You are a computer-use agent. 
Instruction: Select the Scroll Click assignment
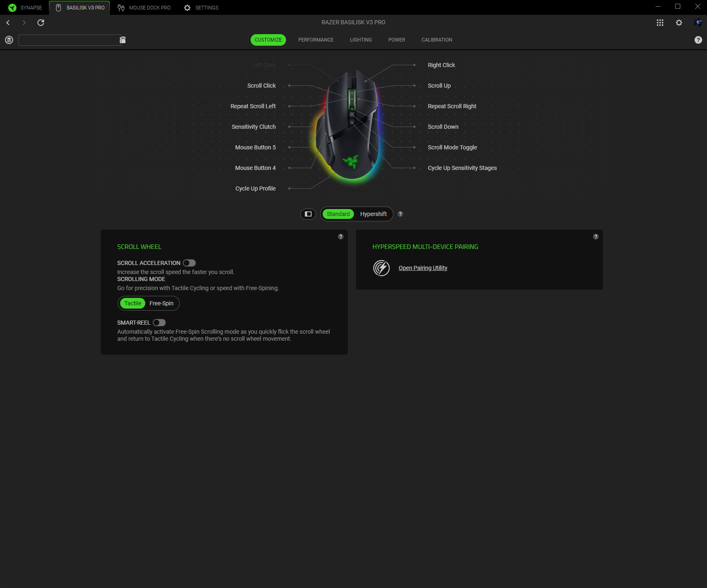261,86
